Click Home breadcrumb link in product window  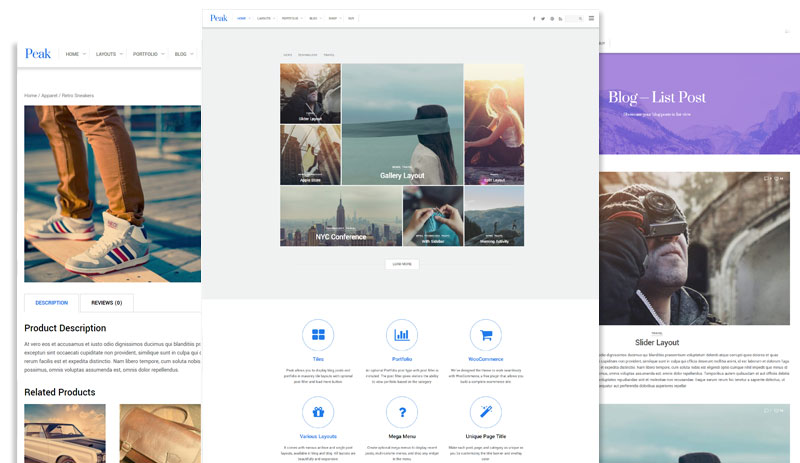tap(31, 95)
